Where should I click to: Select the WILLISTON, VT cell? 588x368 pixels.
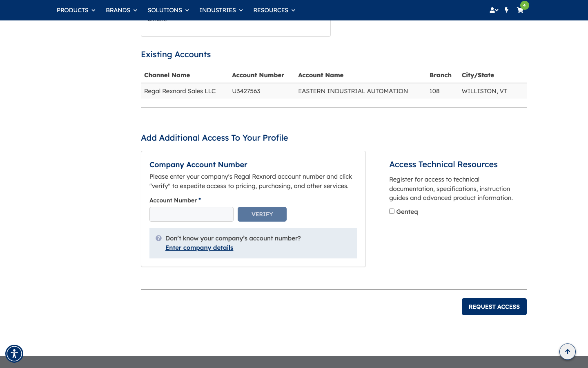point(484,91)
